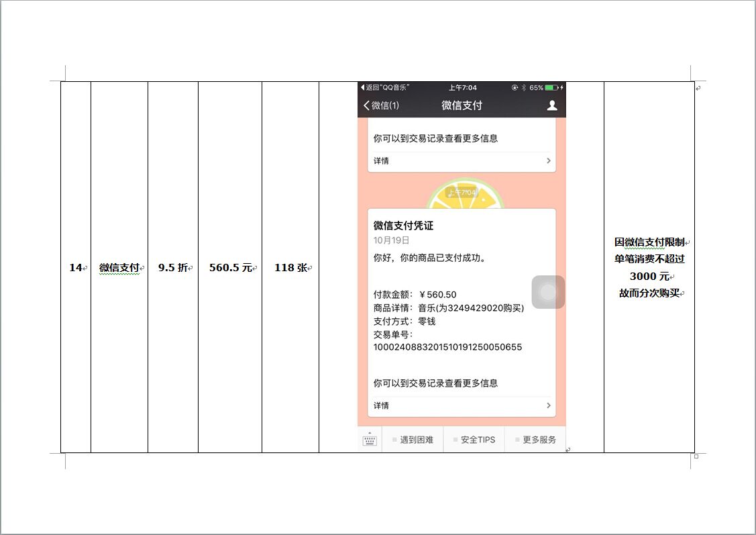Click 你好，你的商品已支付成功。 message
This screenshot has height=535, width=756.
pos(431,258)
